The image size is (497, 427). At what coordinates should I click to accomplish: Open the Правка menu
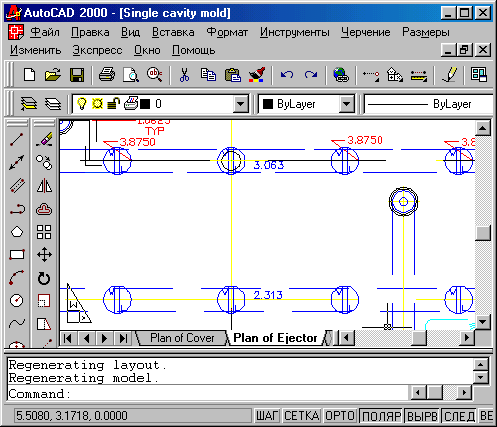pyautogui.click(x=90, y=32)
